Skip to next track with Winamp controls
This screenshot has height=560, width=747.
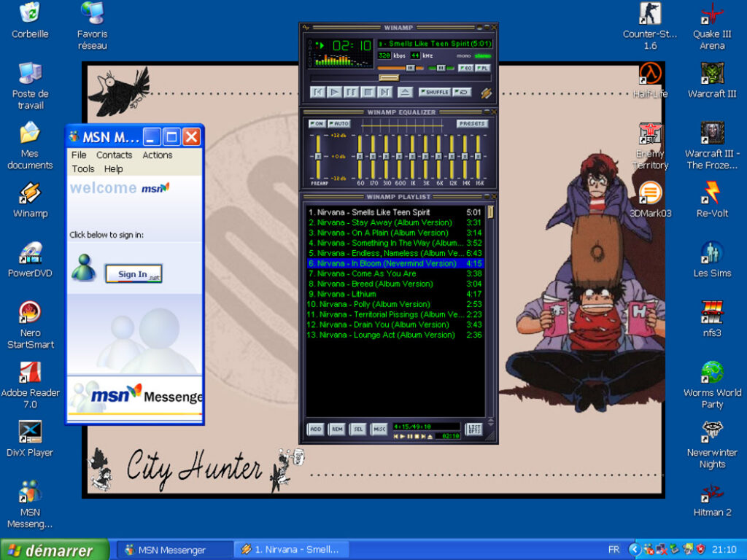[384, 92]
